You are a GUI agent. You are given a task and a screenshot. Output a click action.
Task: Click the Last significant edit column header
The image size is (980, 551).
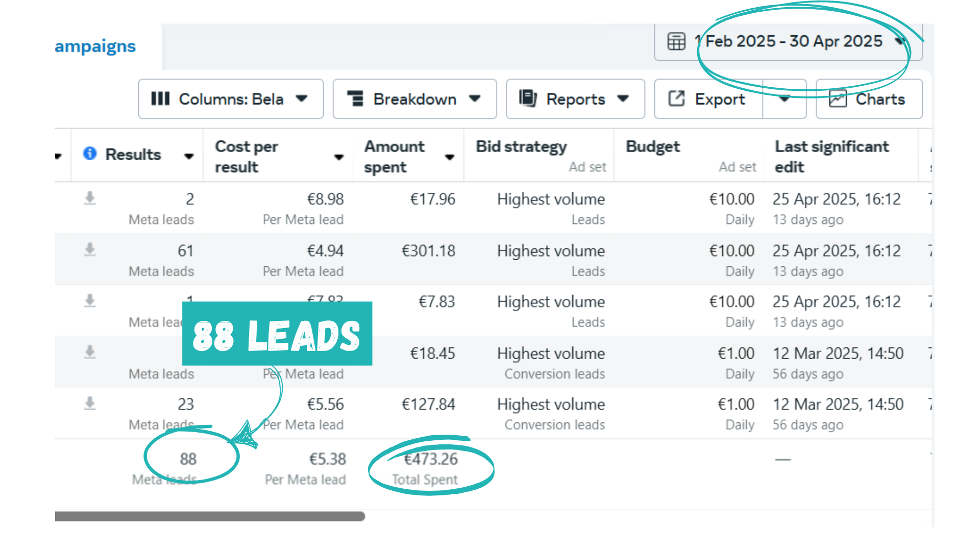[831, 156]
